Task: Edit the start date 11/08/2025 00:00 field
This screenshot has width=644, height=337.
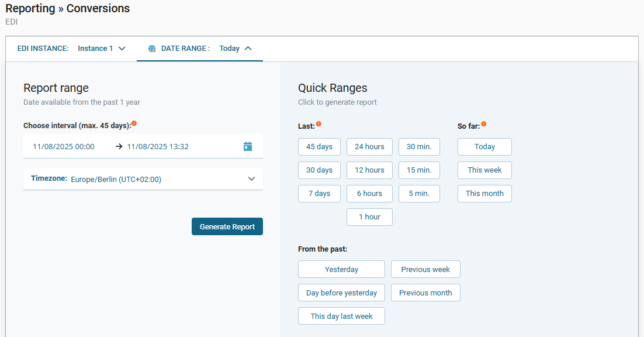Action: pos(64,147)
